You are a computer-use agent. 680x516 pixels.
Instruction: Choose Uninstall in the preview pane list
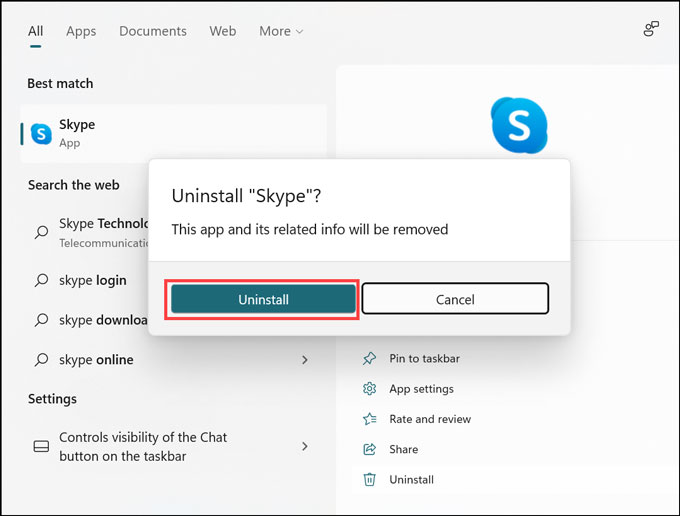pyautogui.click(x=411, y=480)
